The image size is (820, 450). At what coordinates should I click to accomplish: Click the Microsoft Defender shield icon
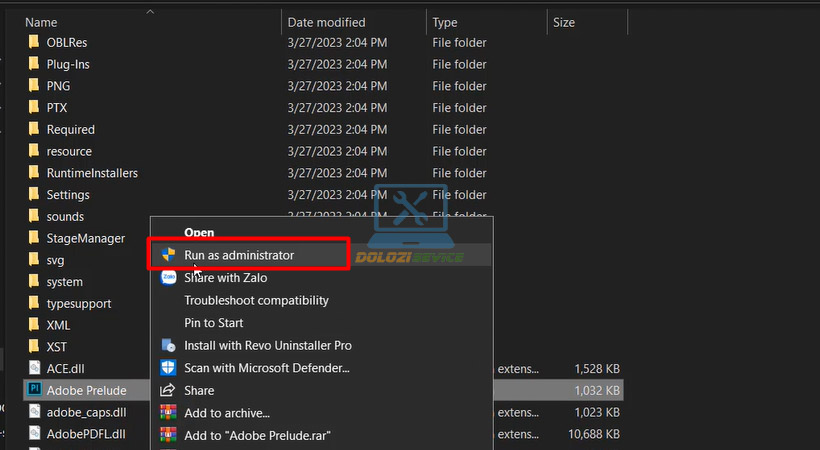[x=167, y=368]
